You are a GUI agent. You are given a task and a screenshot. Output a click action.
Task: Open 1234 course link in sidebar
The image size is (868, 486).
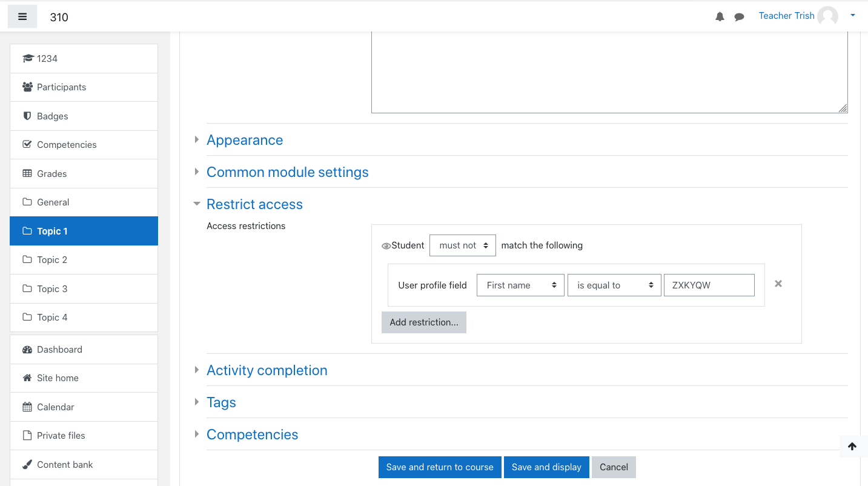point(84,59)
